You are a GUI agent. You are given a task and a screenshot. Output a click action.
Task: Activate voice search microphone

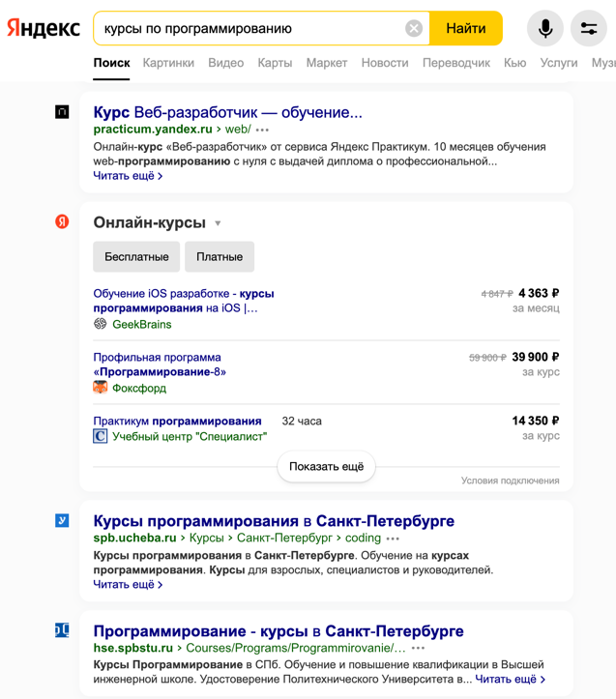click(x=545, y=29)
